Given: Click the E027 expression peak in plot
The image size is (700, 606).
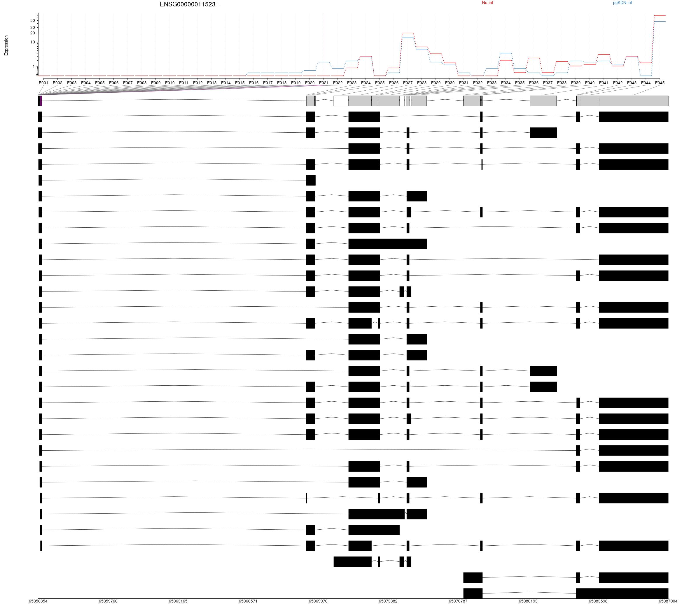Looking at the screenshot, I should click(x=408, y=33).
